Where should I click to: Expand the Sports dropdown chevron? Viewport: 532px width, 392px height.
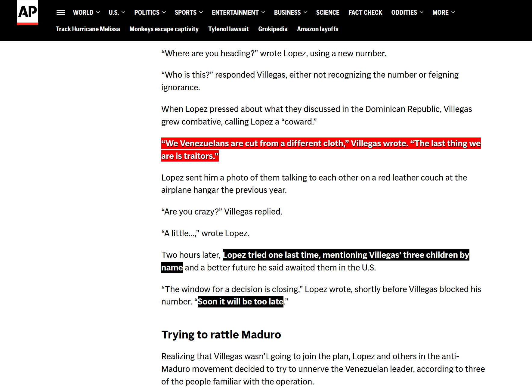[x=201, y=12]
